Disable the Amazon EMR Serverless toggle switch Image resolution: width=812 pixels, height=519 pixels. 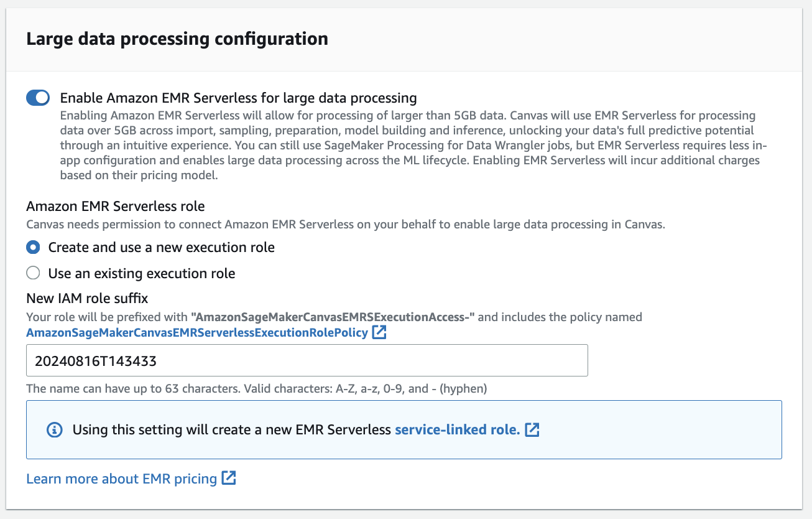pos(38,98)
